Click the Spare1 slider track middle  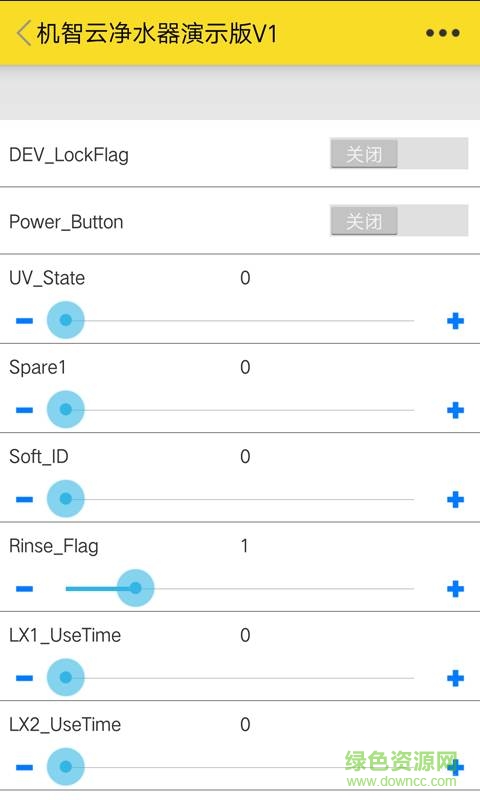(240, 410)
